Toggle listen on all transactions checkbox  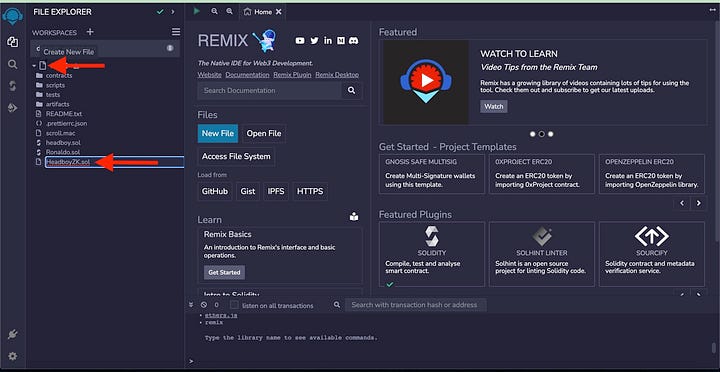pos(234,305)
